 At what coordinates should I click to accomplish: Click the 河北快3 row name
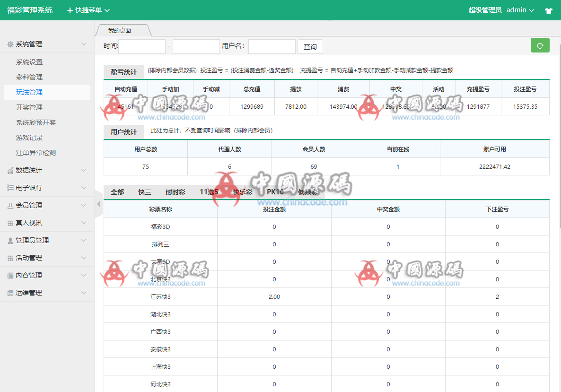(x=160, y=384)
